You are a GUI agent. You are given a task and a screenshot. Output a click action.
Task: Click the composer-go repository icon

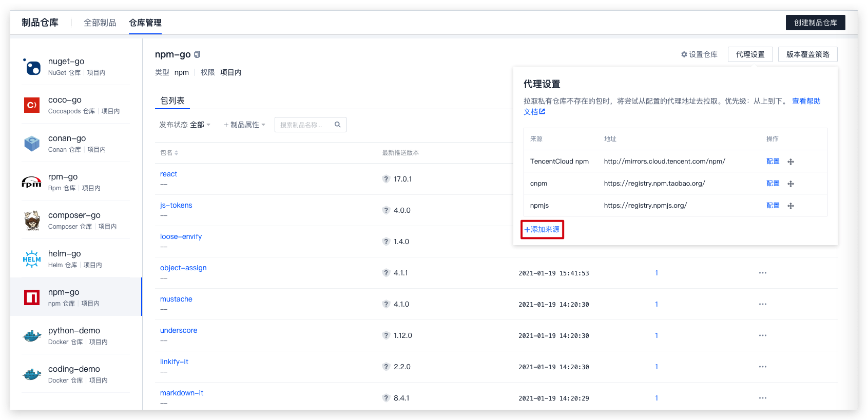point(32,221)
